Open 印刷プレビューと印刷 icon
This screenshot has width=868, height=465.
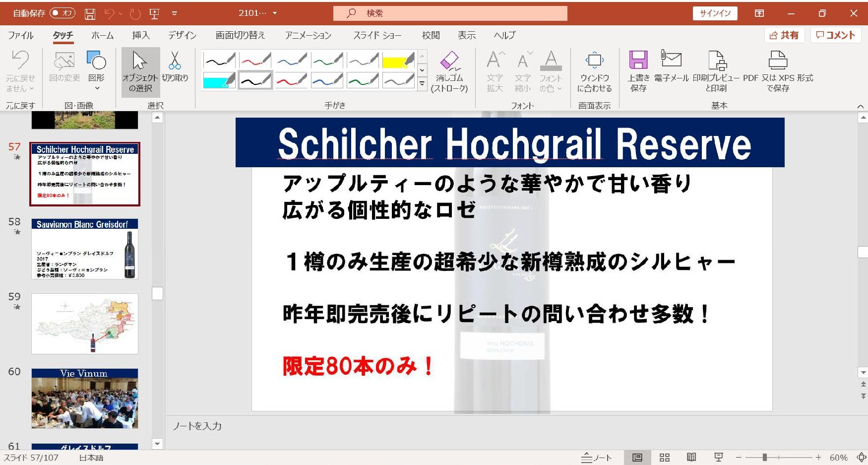coord(716,72)
